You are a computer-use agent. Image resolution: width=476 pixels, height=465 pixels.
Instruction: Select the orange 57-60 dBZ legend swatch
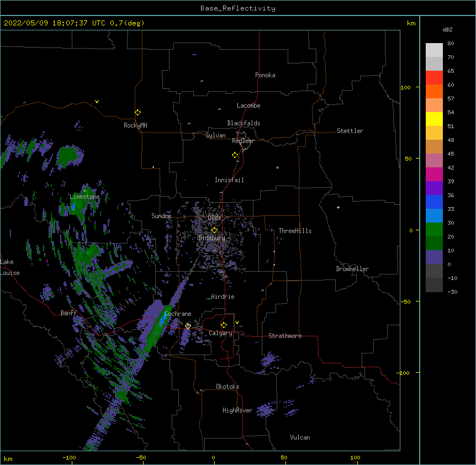click(434, 91)
